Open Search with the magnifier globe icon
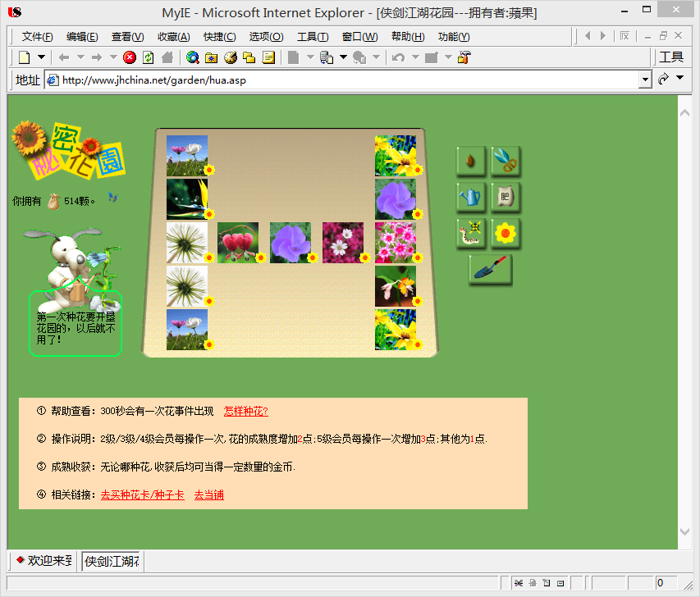Viewport: 700px width, 597px height. point(192,57)
